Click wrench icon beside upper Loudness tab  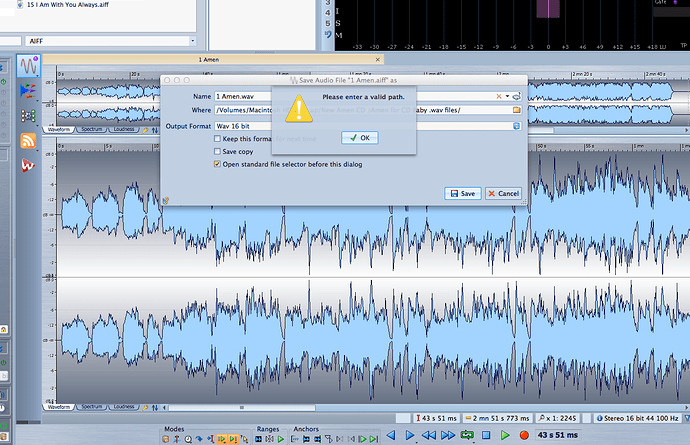(x=145, y=130)
